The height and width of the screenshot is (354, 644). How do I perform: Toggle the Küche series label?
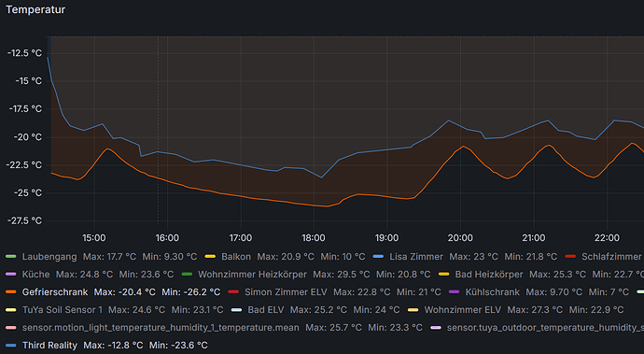(x=35, y=275)
